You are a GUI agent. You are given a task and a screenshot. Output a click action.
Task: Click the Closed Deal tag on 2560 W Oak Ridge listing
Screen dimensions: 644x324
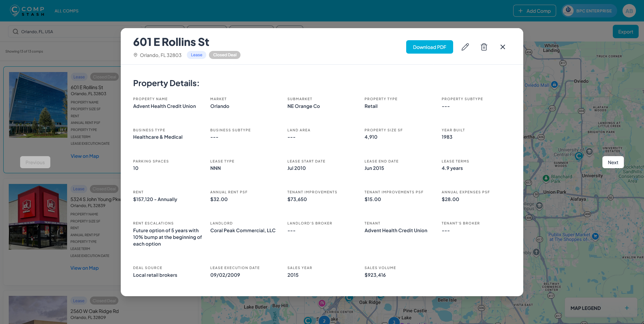click(x=104, y=301)
